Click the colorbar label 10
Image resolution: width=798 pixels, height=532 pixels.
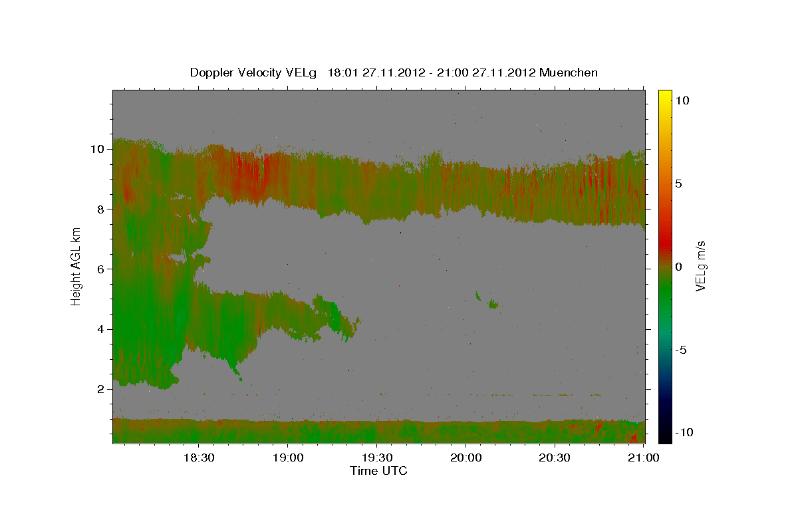682,100
